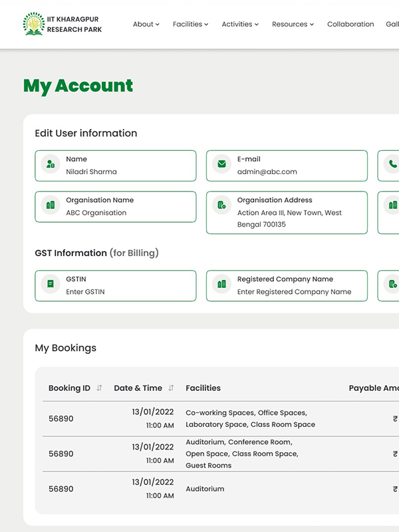Click the person icon beside Name
Screen dimensions: 399x532
[x=51, y=164]
